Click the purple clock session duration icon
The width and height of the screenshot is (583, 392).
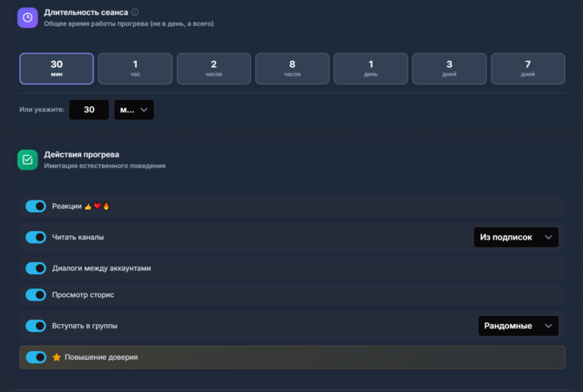[27, 17]
